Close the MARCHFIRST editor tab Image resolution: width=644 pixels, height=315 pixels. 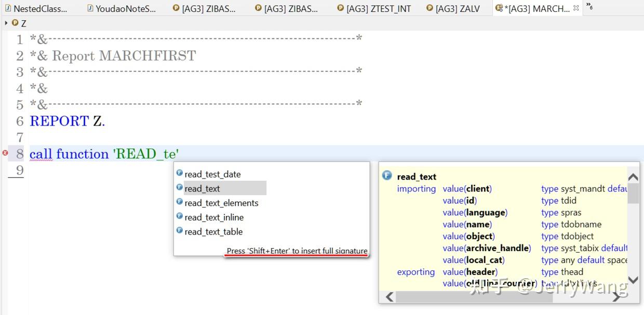pyautogui.click(x=575, y=8)
